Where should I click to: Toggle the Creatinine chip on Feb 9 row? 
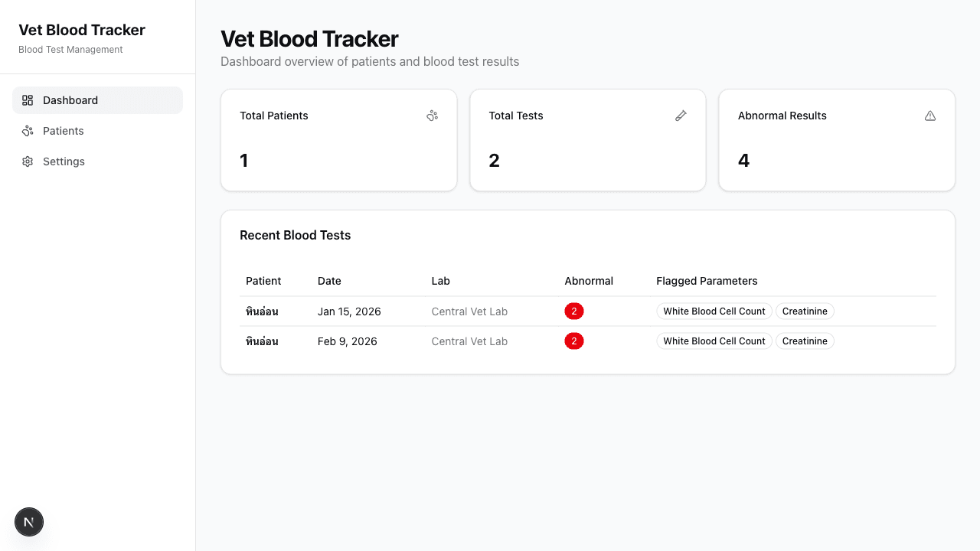(x=805, y=341)
